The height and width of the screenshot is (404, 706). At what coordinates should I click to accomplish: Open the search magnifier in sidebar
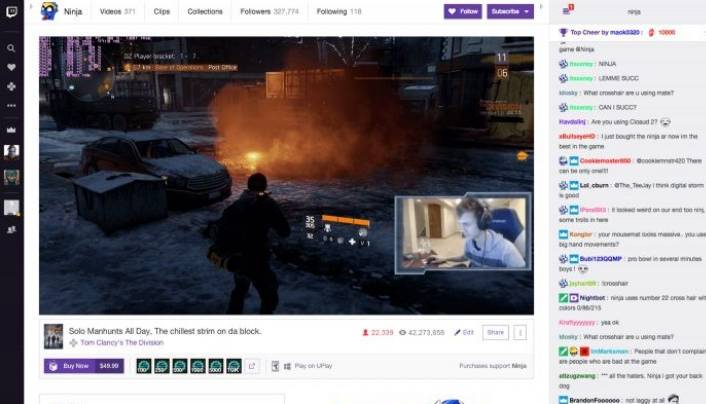11,48
